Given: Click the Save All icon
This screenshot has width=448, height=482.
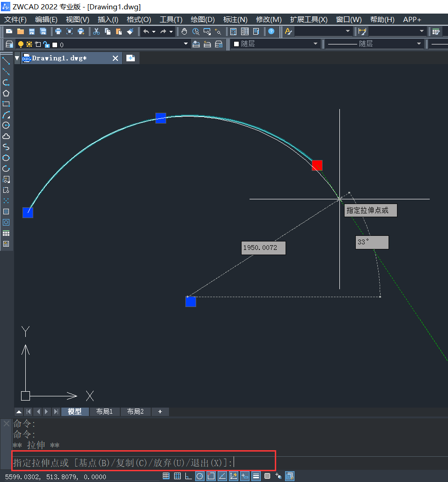Looking at the screenshot, I should (x=43, y=31).
